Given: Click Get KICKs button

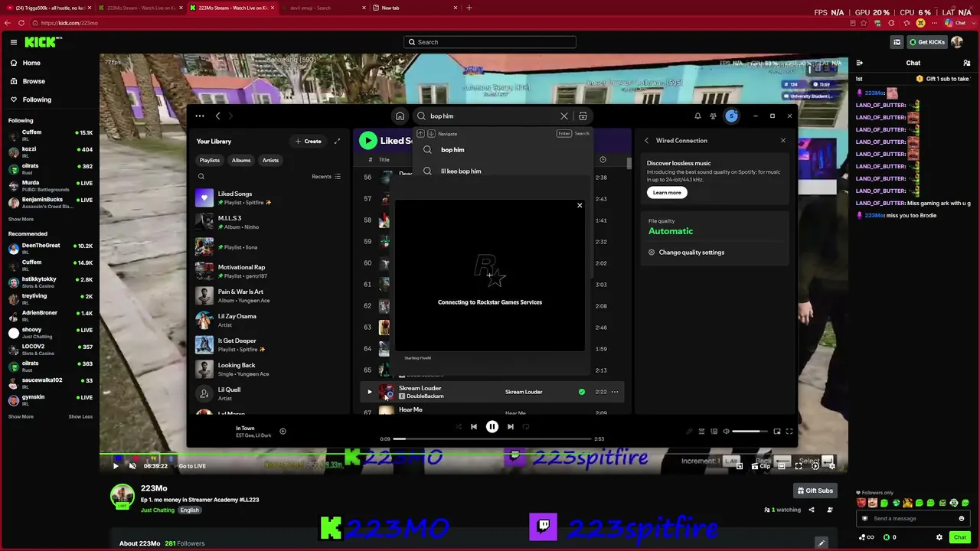Looking at the screenshot, I should (926, 42).
